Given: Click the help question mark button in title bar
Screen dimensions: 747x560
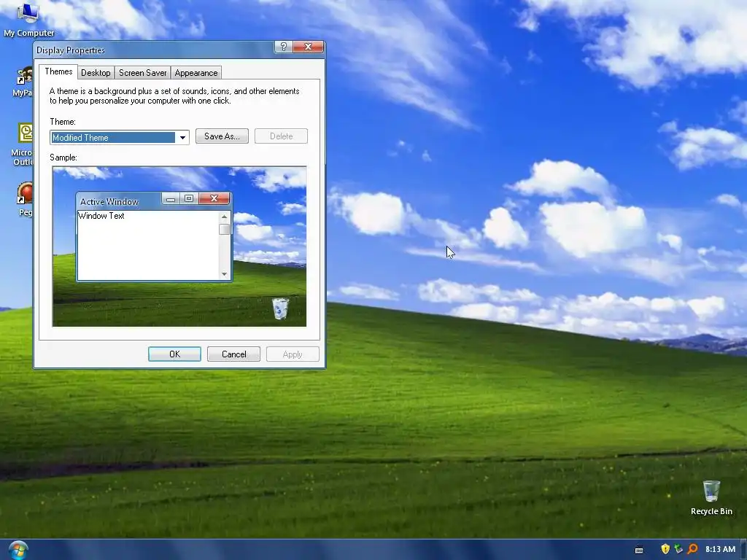Looking at the screenshot, I should 284,47.
